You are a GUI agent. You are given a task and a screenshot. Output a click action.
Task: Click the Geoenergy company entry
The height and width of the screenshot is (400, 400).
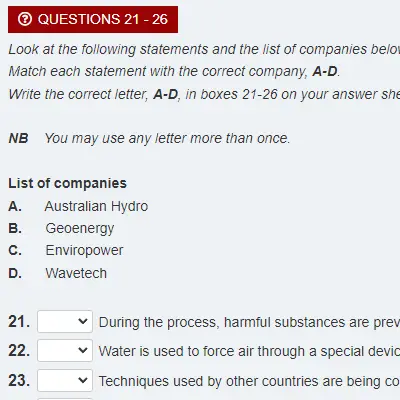coord(80,229)
